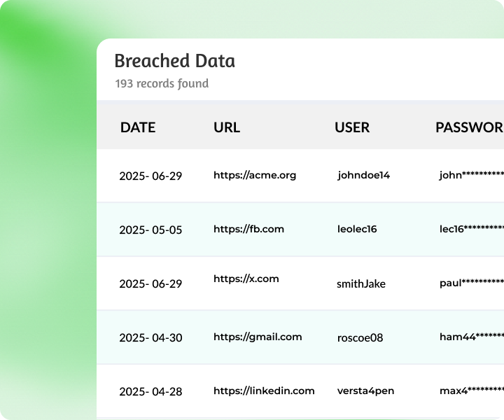504x420 pixels.
Task: Click the PASSWORD column header
Action: [469, 127]
